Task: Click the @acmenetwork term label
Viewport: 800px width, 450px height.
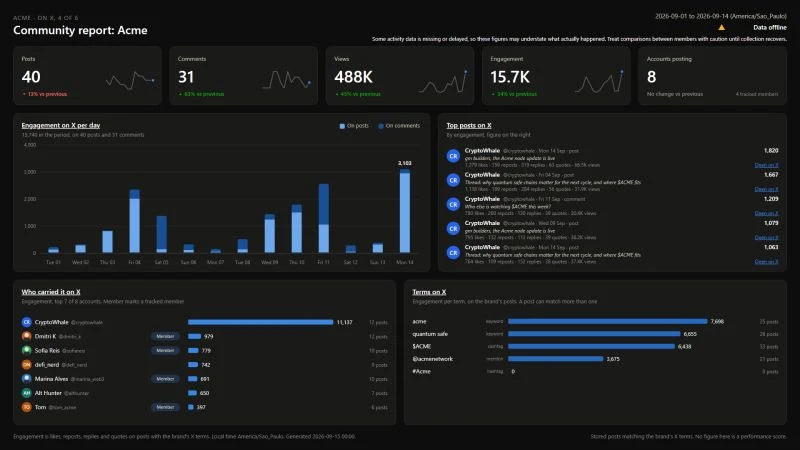Action: [x=432, y=359]
